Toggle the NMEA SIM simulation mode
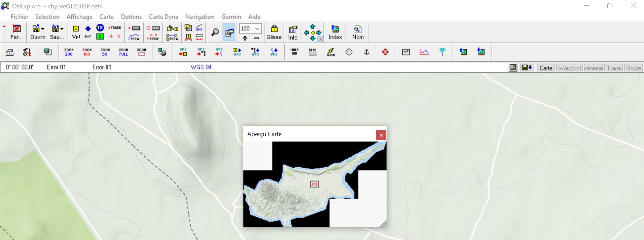 pyautogui.click(x=294, y=52)
